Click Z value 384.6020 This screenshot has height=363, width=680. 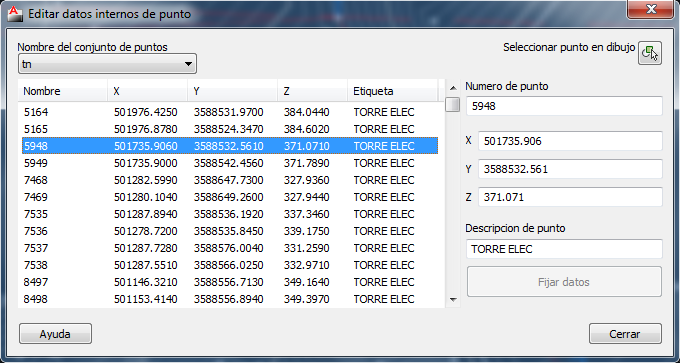click(307, 129)
